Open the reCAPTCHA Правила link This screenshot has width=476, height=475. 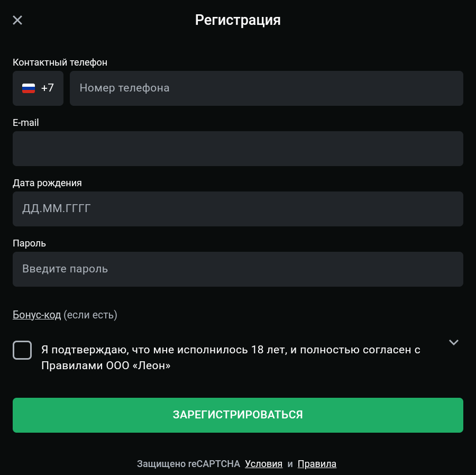pos(317,464)
